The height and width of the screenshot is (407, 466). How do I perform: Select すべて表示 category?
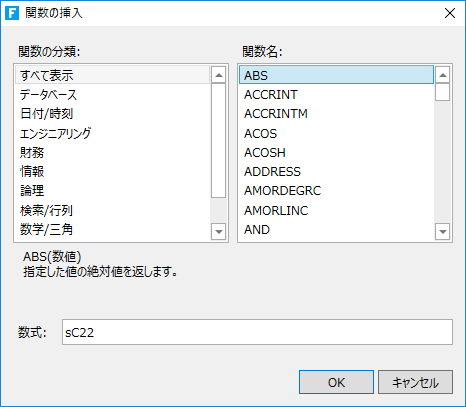112,75
